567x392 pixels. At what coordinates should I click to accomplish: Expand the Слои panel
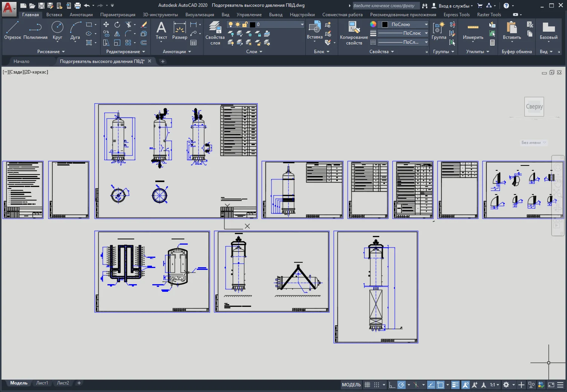tap(254, 52)
